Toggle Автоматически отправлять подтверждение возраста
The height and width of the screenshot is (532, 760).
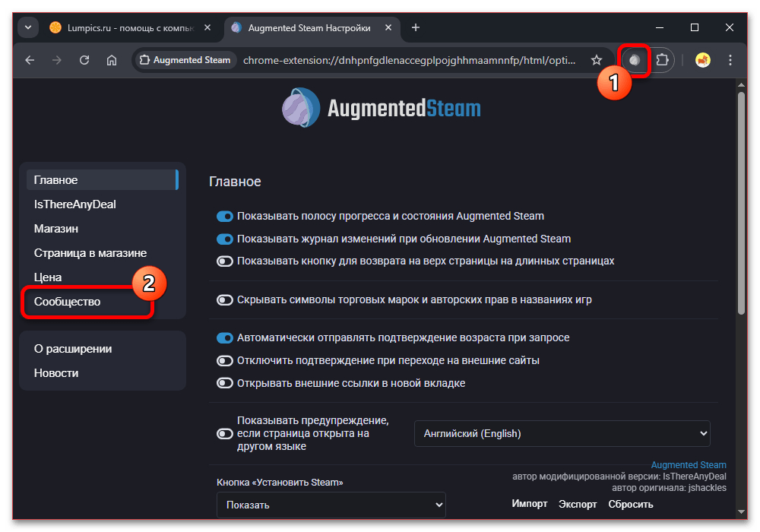(225, 337)
